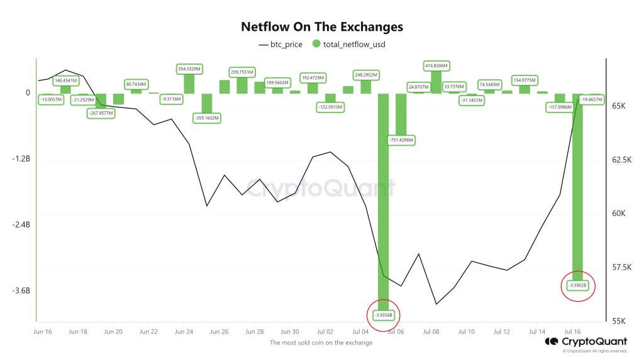644x362 pixels.
Task: Click the -3.3902B data label
Action: (577, 285)
